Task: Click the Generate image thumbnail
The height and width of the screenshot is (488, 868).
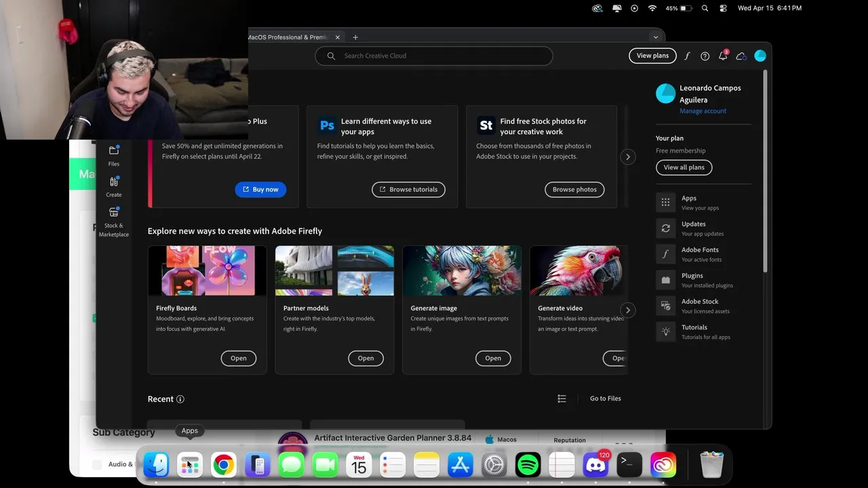Action: [462, 271]
